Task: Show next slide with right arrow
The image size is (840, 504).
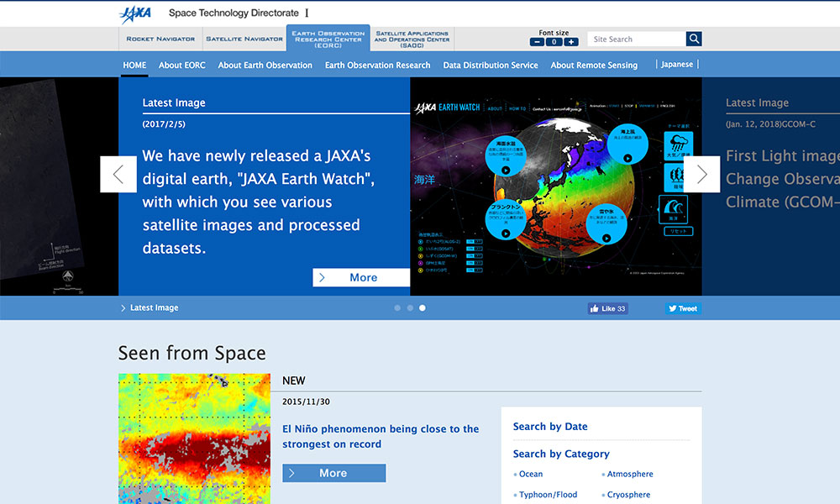Action: tap(701, 174)
